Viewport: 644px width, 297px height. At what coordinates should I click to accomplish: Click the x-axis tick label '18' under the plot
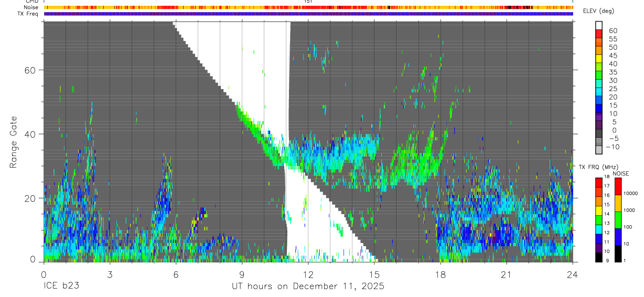click(x=440, y=274)
